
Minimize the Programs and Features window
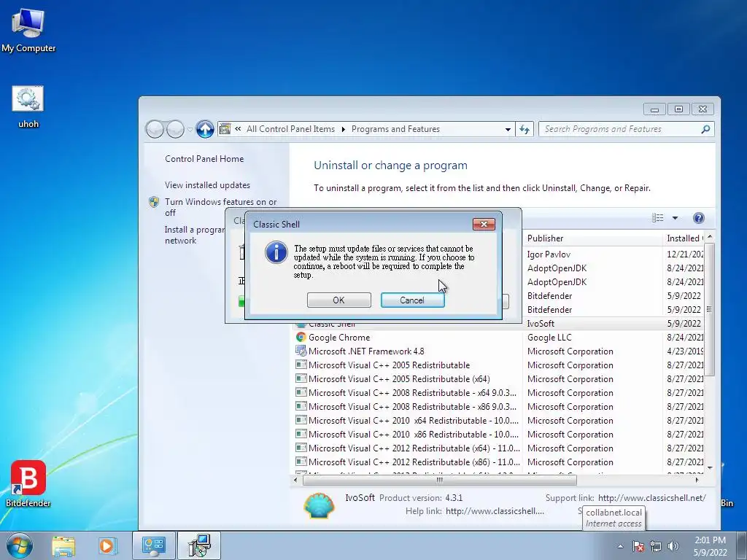pos(654,109)
